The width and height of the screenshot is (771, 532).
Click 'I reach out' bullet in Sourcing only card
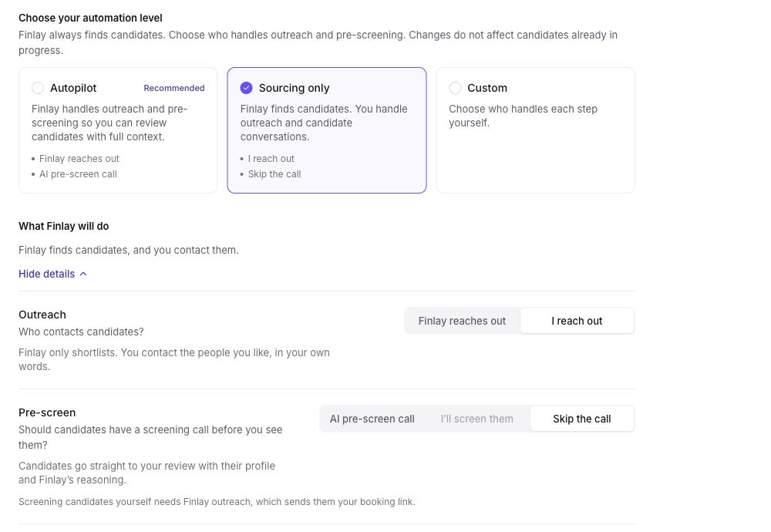[x=271, y=159]
